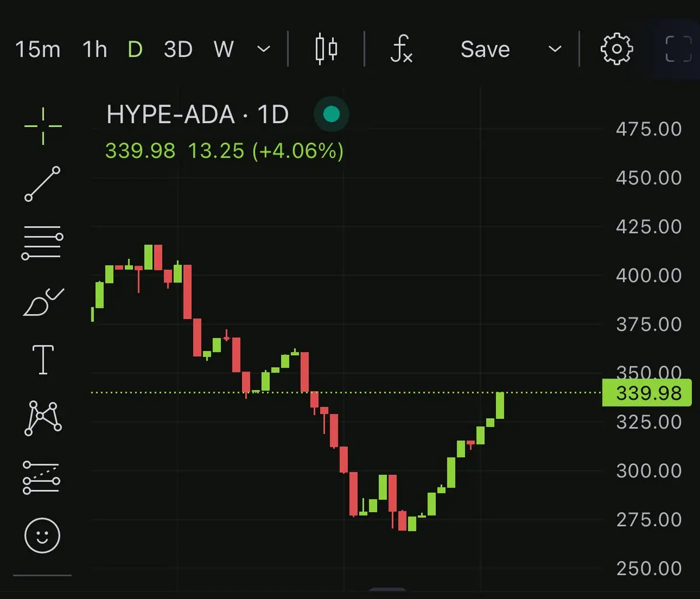The width and height of the screenshot is (700, 599).
Task: Expand the Save options dropdown arrow
Action: point(555,50)
